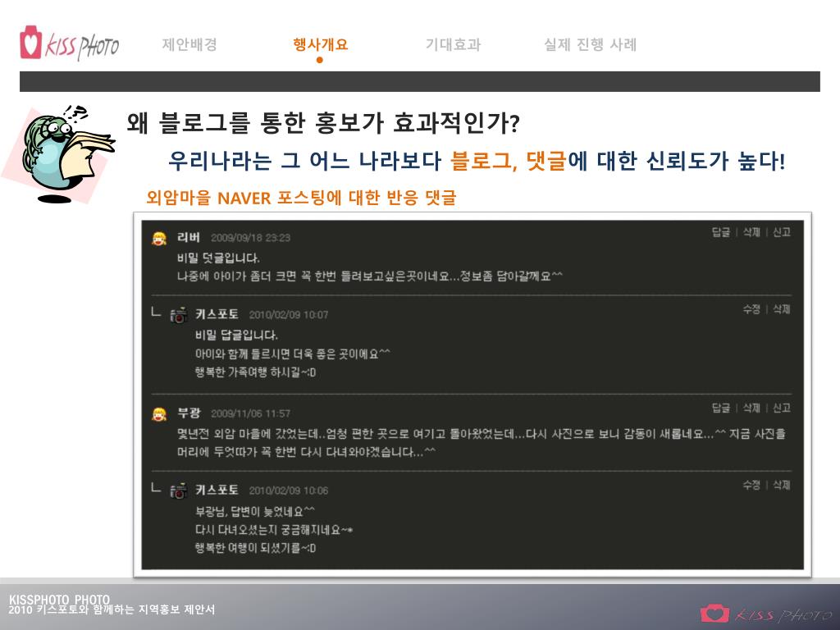Click the camera avatar on the 10:07 키스포토 reply

point(178,315)
